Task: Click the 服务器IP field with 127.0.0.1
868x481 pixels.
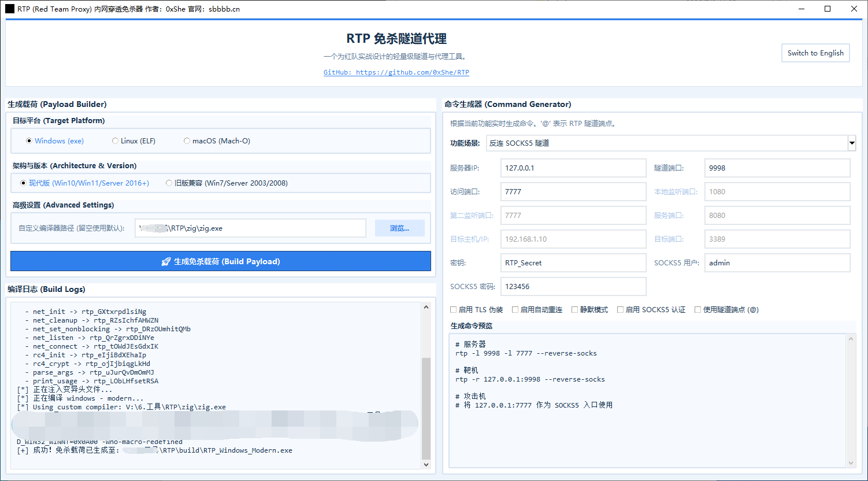Action: [x=573, y=168]
